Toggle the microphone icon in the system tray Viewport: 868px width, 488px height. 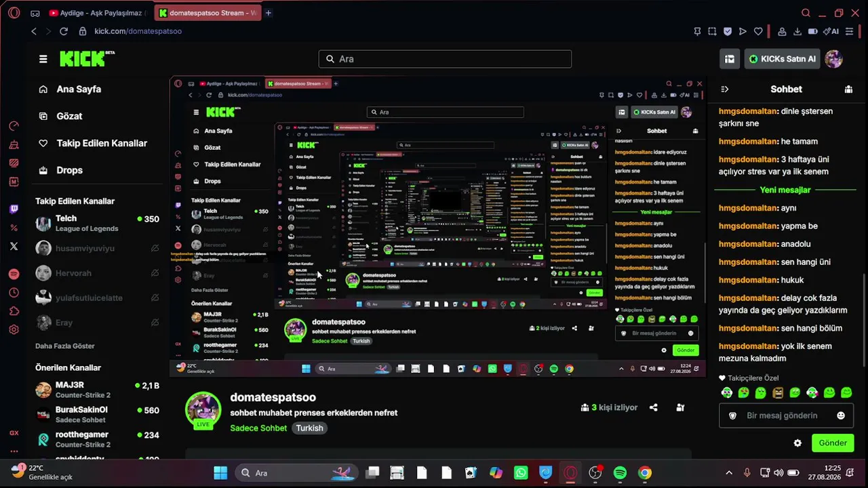point(747,472)
